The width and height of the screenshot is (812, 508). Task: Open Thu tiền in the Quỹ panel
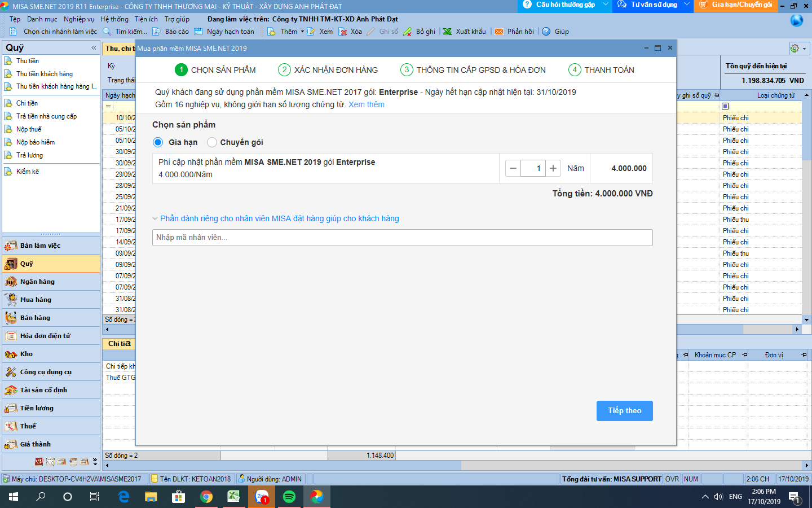28,61
